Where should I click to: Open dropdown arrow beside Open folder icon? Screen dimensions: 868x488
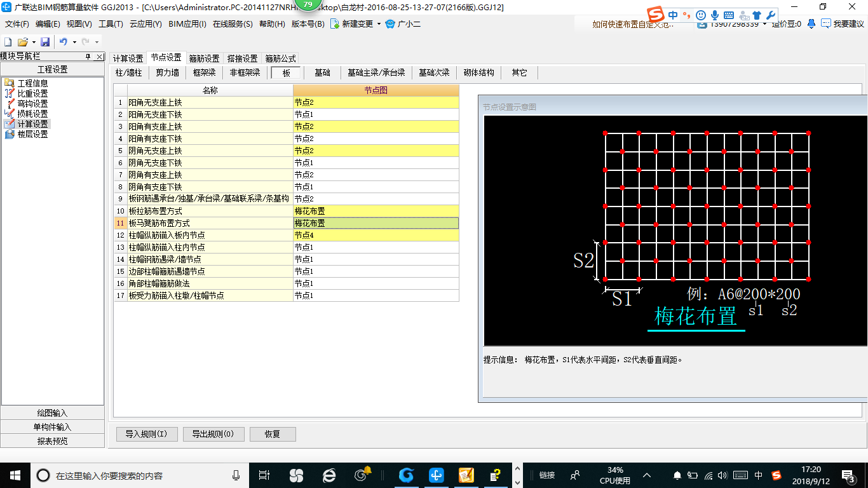(33, 43)
